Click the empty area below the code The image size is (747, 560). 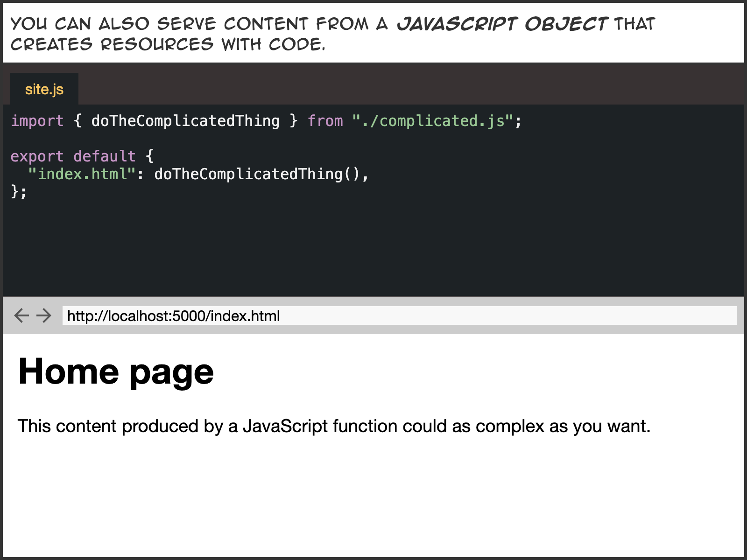click(373, 247)
